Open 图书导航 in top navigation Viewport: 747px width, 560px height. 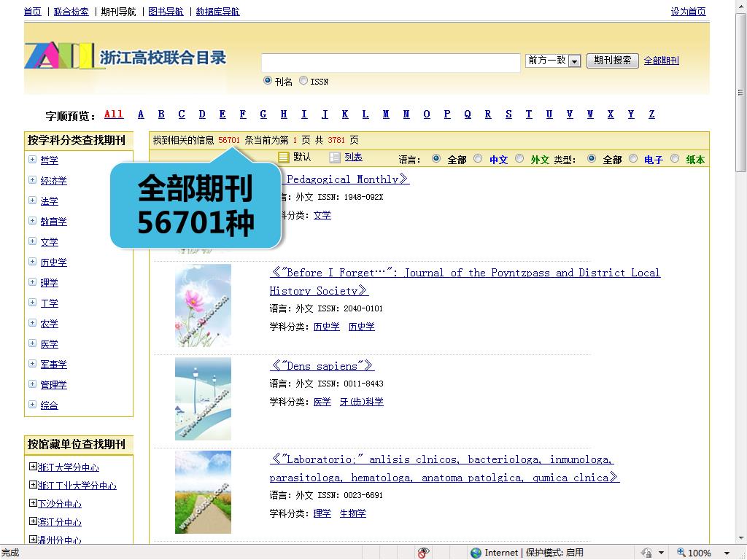pos(166,12)
